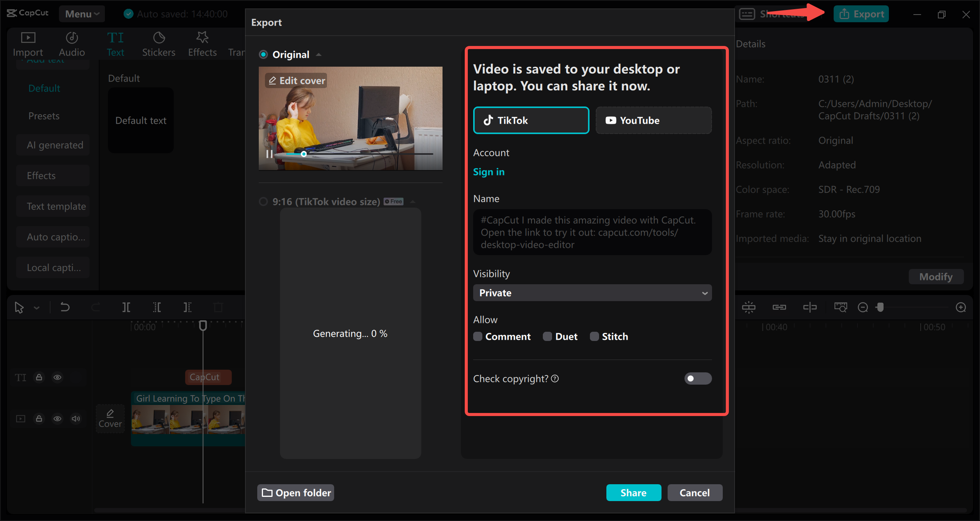Toggle the Comment allow checkbox
This screenshot has width=980, height=521.
(478, 336)
